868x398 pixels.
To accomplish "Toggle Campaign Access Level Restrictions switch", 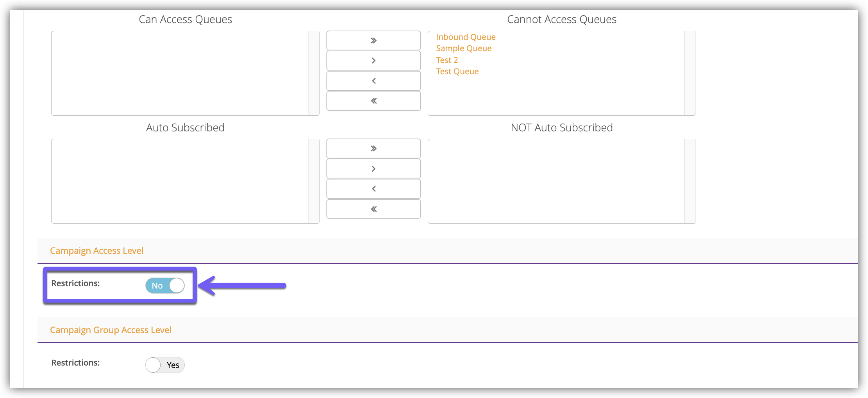I will click(165, 285).
